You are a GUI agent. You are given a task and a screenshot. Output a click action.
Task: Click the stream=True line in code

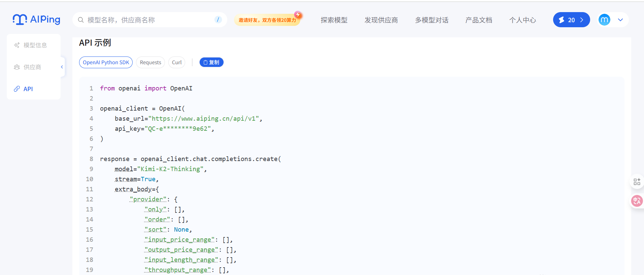[x=137, y=179]
